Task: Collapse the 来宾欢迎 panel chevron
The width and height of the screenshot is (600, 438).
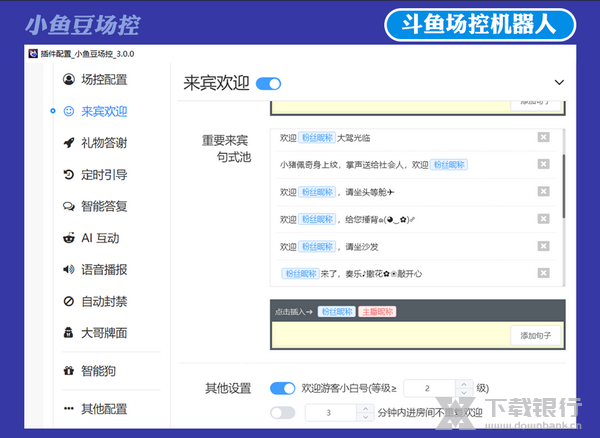Action: (559, 82)
